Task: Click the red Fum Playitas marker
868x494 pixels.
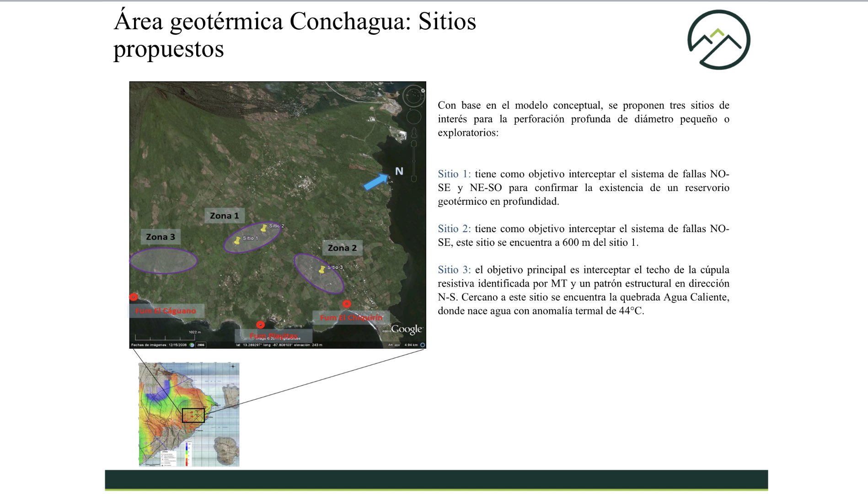Action: [x=260, y=325]
